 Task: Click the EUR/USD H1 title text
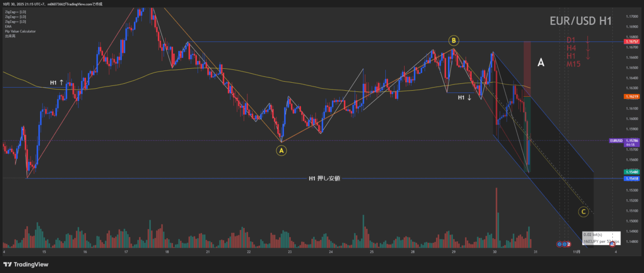[x=580, y=21]
